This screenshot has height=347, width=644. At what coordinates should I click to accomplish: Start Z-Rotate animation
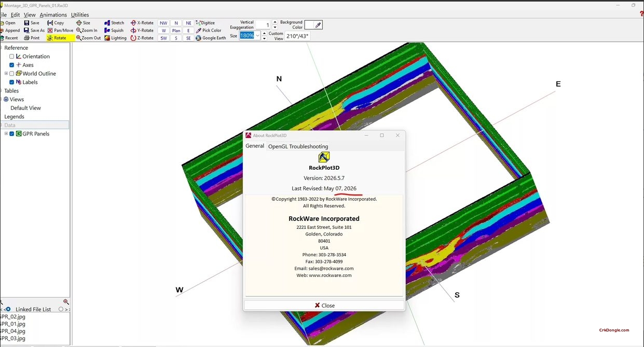point(142,38)
